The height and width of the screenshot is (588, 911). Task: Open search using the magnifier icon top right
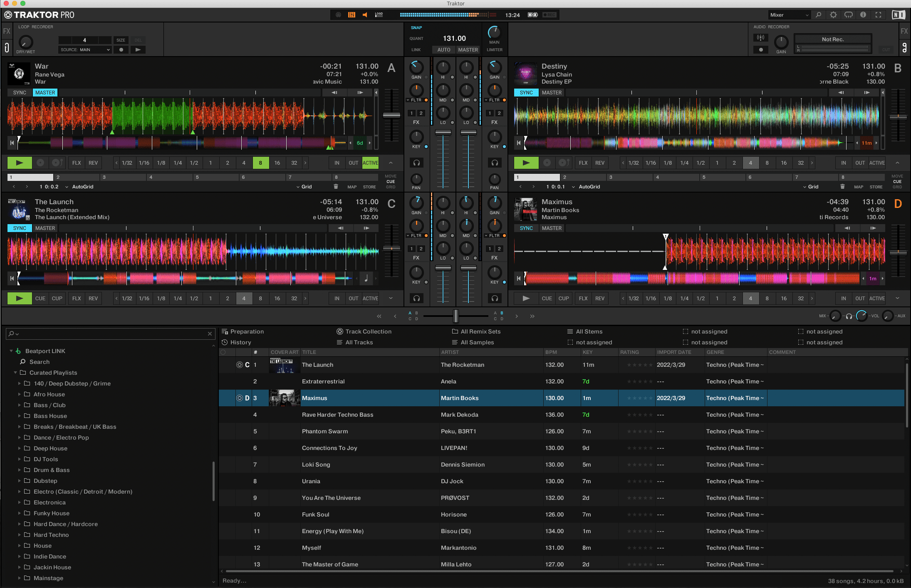818,15
